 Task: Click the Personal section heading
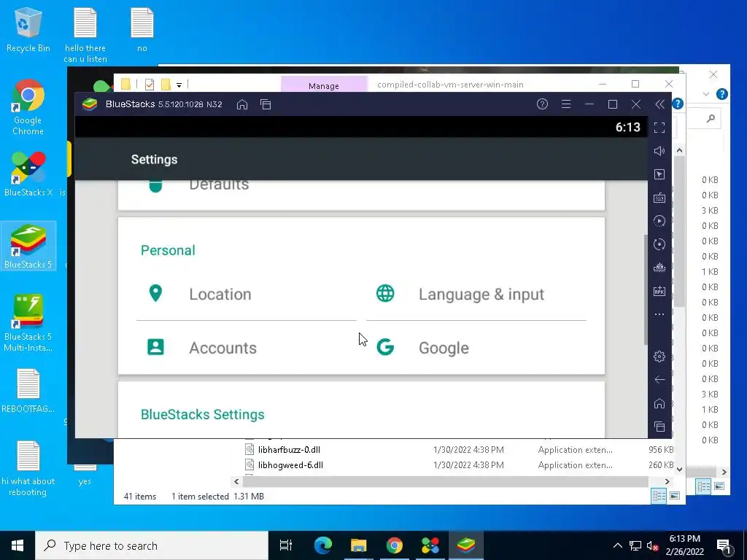coord(168,251)
